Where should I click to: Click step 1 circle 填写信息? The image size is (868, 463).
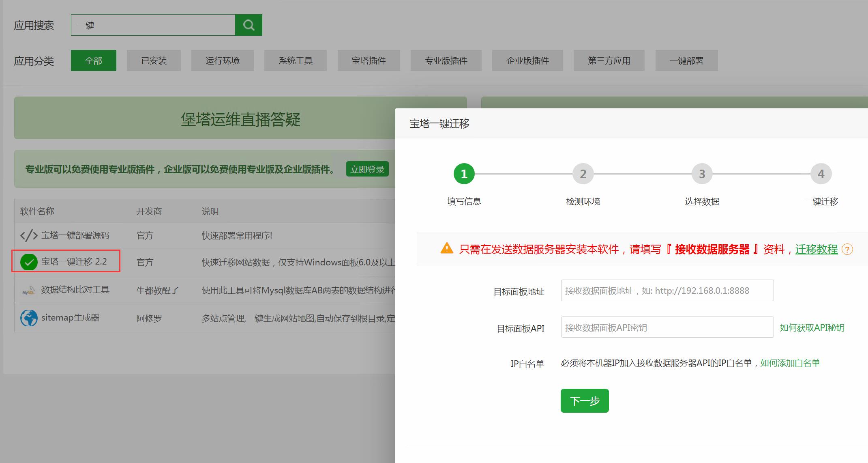(x=464, y=174)
